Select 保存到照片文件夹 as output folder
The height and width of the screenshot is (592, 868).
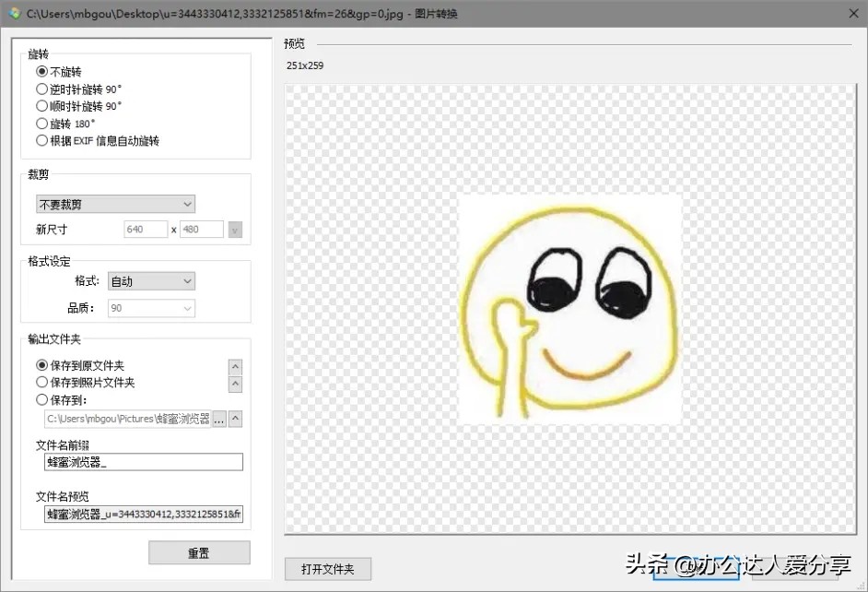click(42, 383)
